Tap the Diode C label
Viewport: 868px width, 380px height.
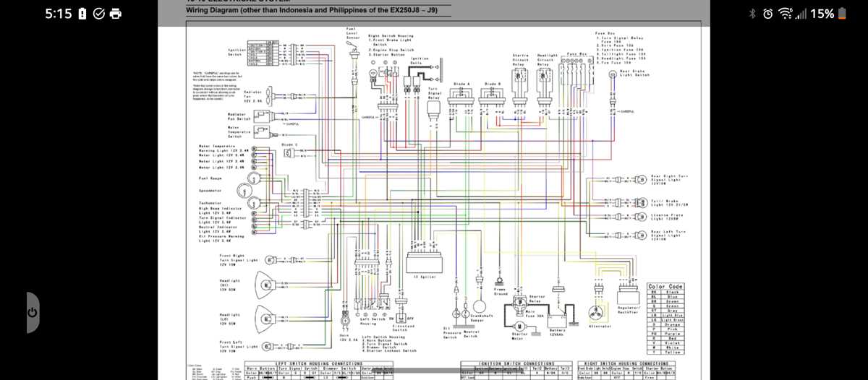[289, 144]
